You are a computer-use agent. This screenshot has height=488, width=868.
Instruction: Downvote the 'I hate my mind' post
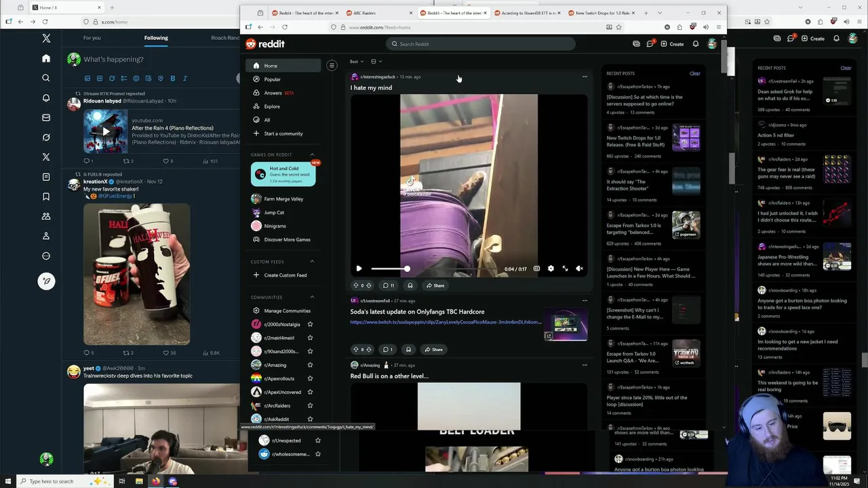coord(369,285)
